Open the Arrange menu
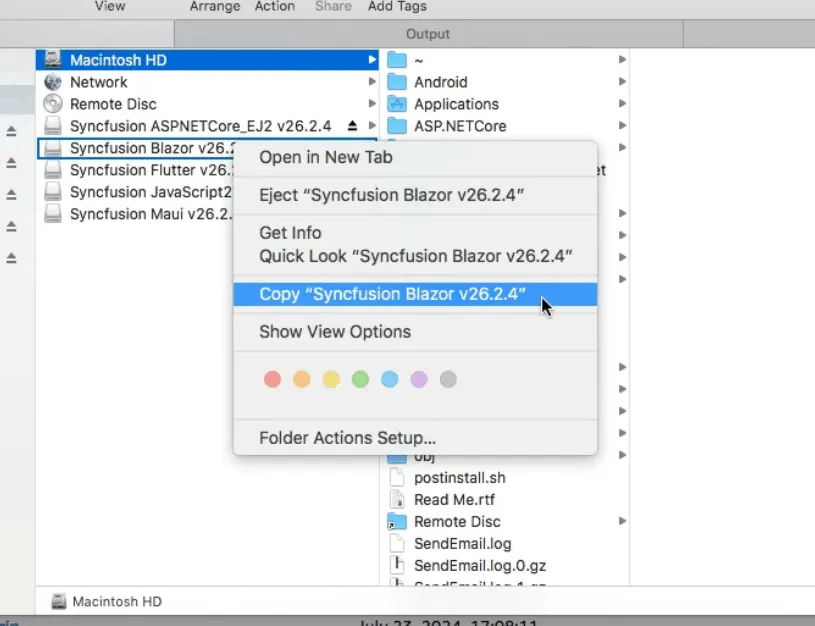 214,7
